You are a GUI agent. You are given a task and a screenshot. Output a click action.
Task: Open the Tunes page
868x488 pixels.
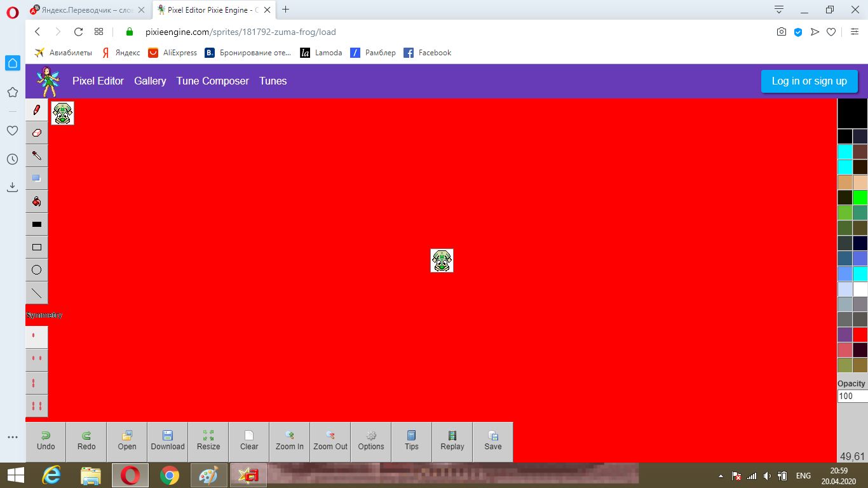point(273,81)
